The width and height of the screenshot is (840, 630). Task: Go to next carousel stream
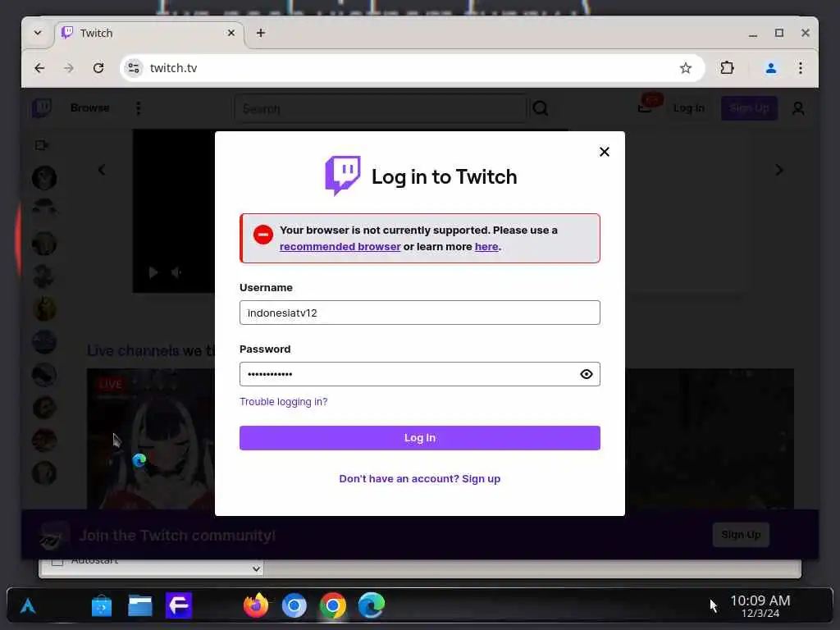779,170
